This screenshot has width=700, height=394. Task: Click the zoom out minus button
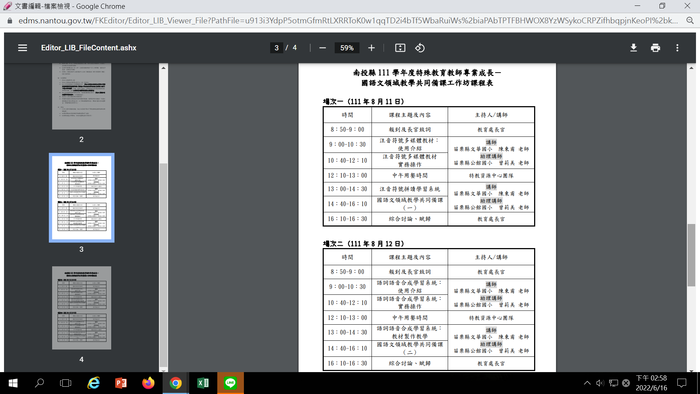pyautogui.click(x=322, y=48)
